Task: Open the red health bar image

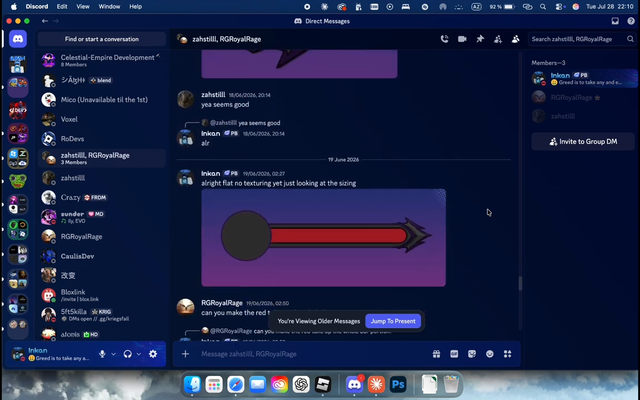Action: point(323,238)
